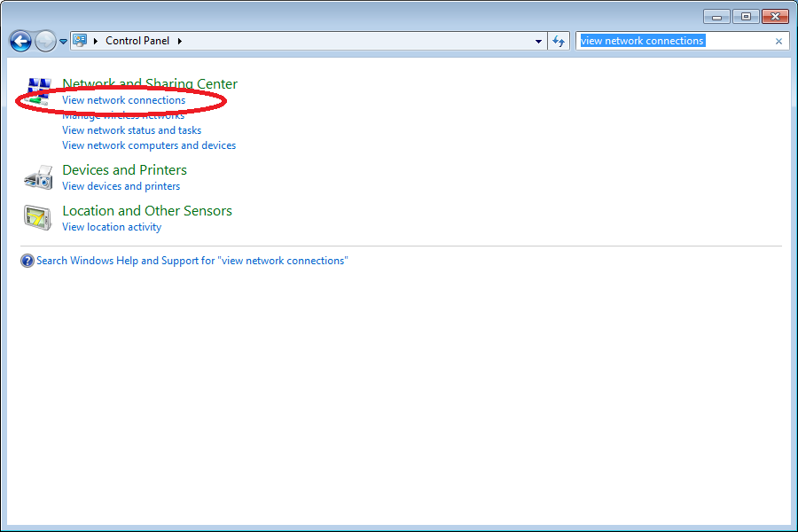Expand the root chevron before Control Panel
The height and width of the screenshot is (532, 798).
point(96,42)
